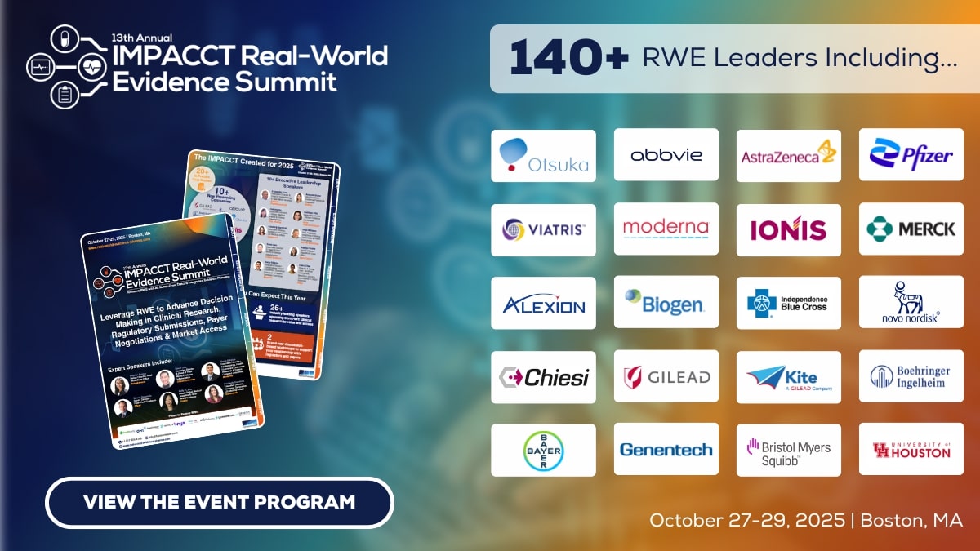This screenshot has width=980, height=551.
Task: Click the Pfizer logo tile
Action: pyautogui.click(x=911, y=155)
